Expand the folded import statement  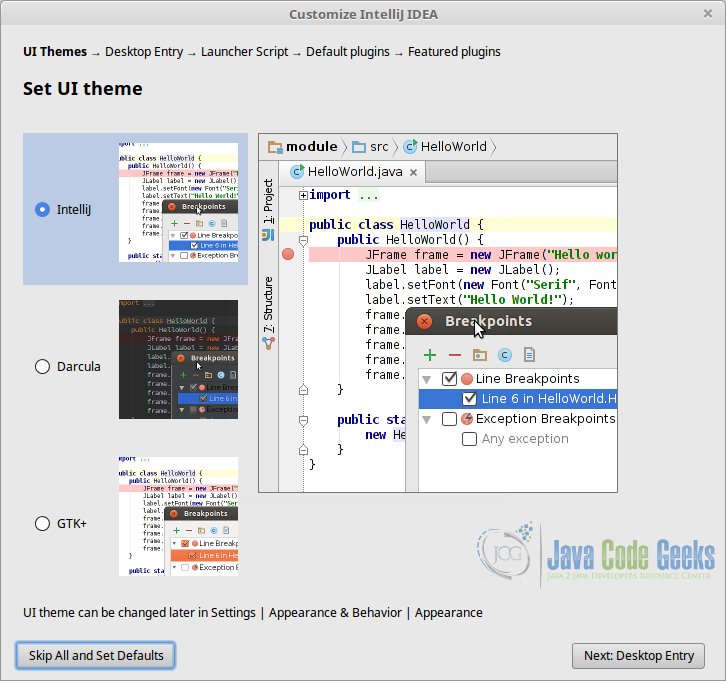click(x=303, y=195)
